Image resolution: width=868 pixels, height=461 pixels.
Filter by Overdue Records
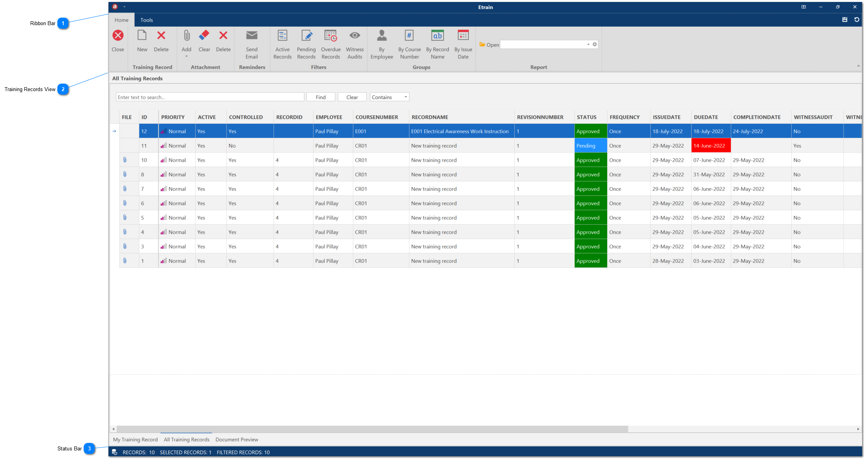(x=331, y=44)
